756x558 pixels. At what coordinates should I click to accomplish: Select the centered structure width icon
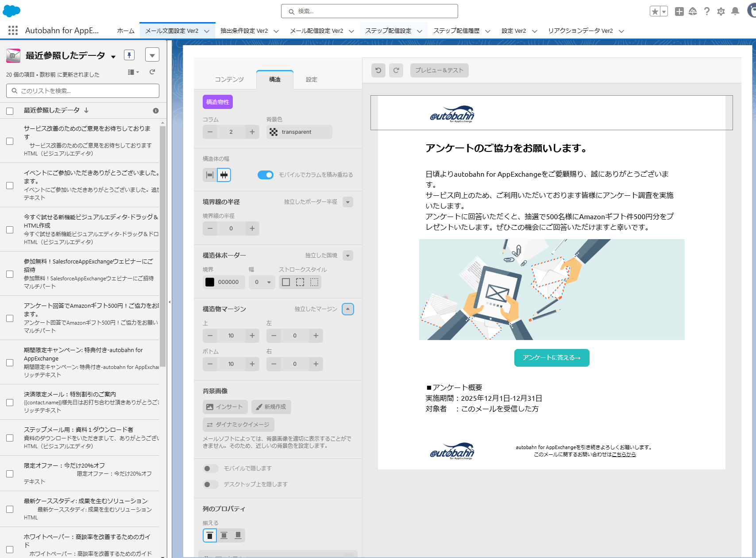tap(224, 175)
